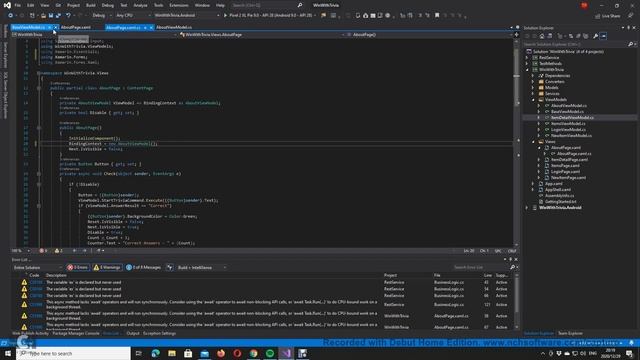Open the startup project dropdown
Viewport: 640px width, 360px height.
coord(187,16)
